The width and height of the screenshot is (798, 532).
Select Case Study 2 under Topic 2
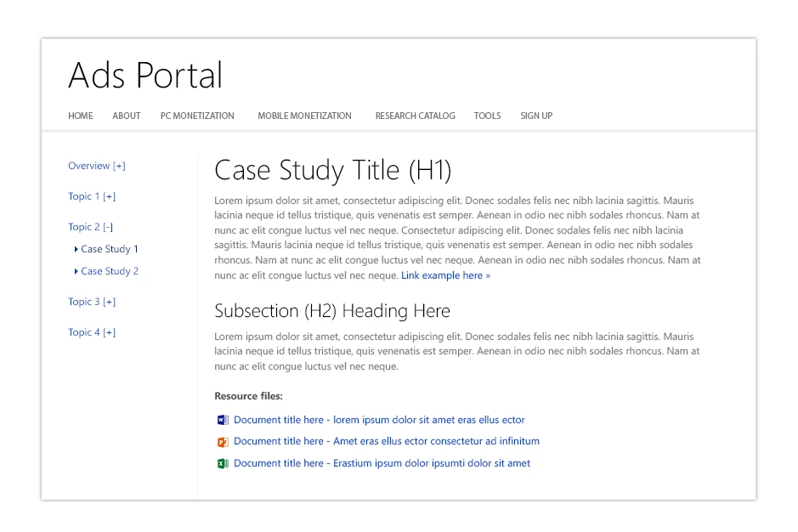coord(109,271)
